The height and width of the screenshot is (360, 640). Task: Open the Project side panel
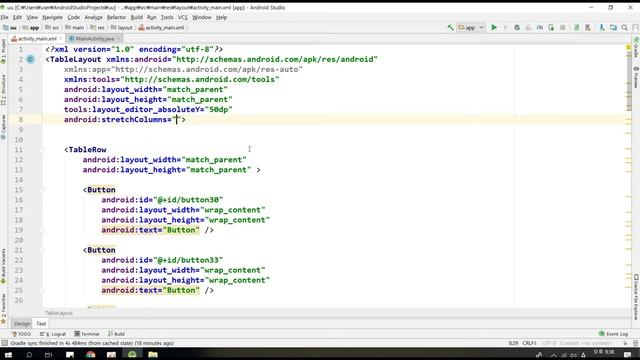tap(3, 51)
